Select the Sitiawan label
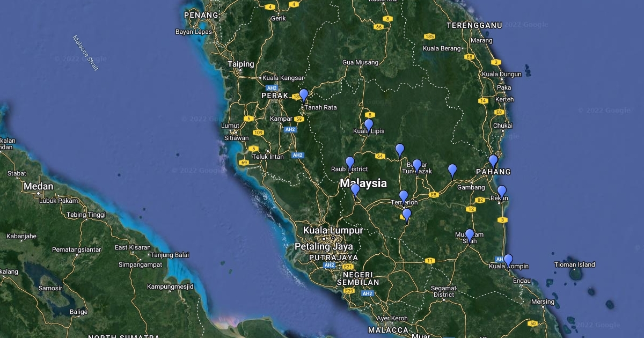Viewport: 644px width, 338px height. point(237,138)
